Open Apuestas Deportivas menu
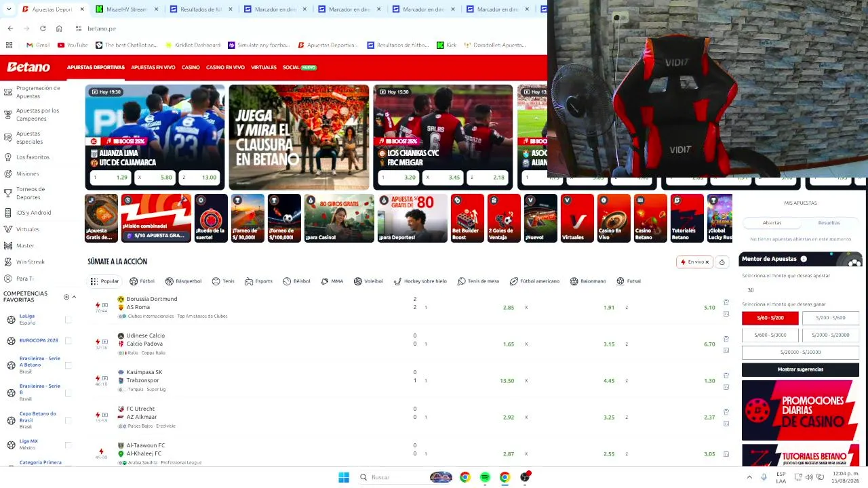 [x=96, y=67]
